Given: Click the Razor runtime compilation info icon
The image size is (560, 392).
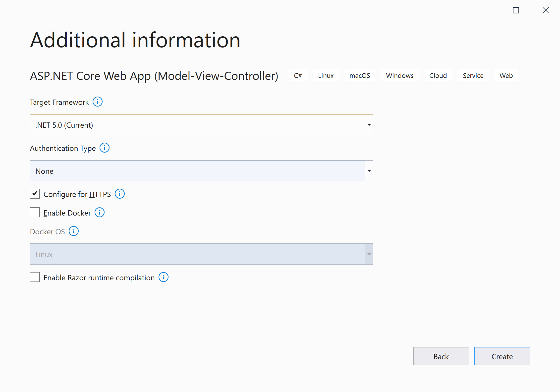Looking at the screenshot, I should coord(164,277).
